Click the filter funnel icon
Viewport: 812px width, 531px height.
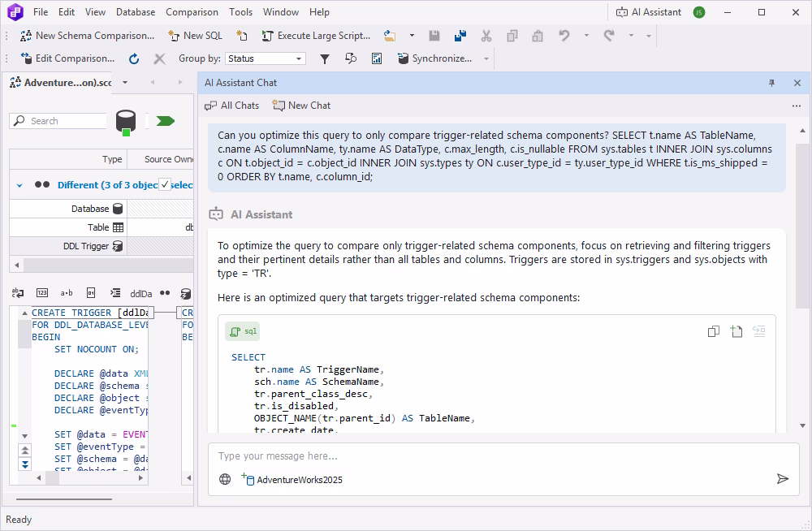(x=325, y=58)
